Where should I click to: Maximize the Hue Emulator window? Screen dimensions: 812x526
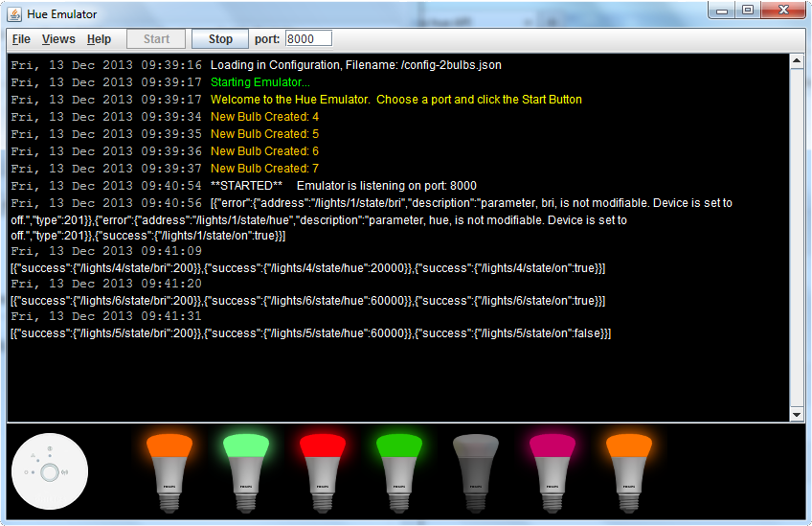click(748, 10)
